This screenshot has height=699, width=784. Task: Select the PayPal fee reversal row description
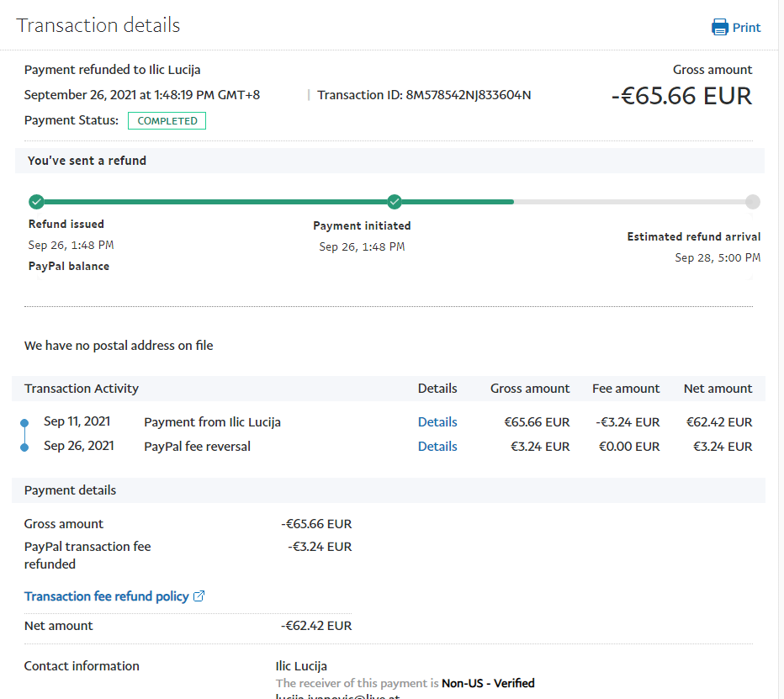point(197,447)
